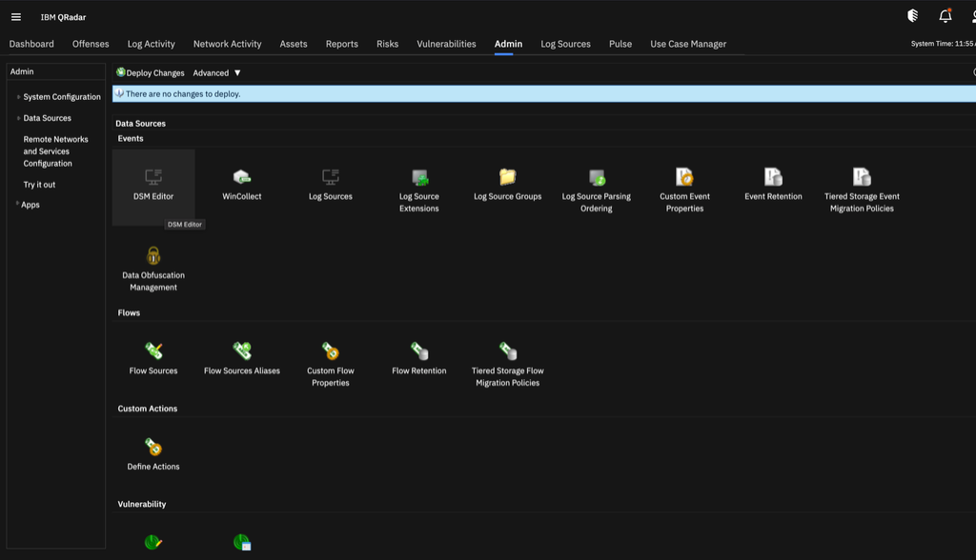Screen dimensions: 976x560
Task: Click the Deploy Changes button label
Action: click(x=155, y=72)
